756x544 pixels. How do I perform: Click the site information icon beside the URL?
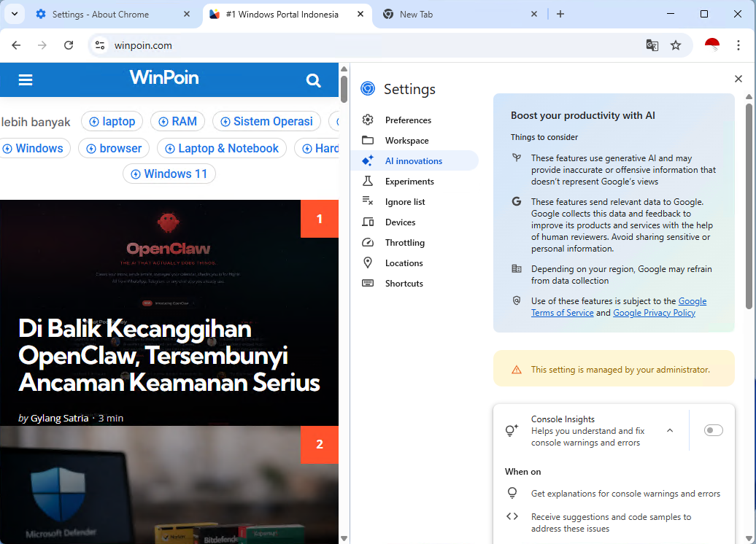100,45
